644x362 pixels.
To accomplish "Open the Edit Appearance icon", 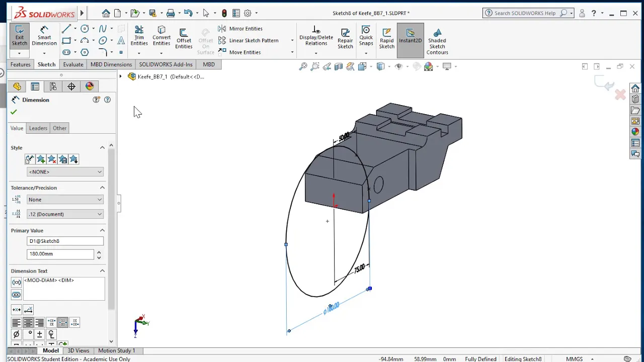I will click(x=416, y=66).
